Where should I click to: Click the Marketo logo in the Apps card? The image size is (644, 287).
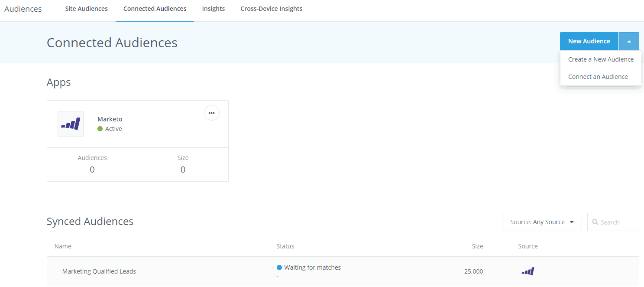click(x=70, y=124)
